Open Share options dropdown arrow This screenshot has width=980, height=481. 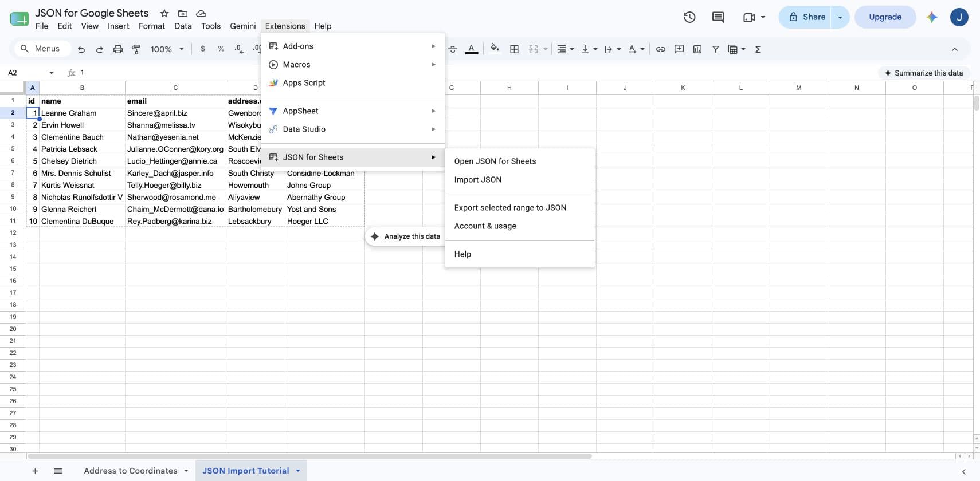click(x=840, y=17)
